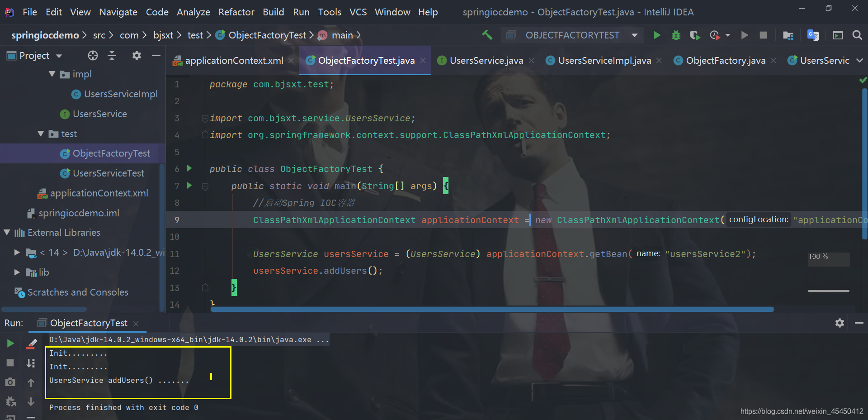
Task: Fold main method at line 7
Action: point(205,186)
